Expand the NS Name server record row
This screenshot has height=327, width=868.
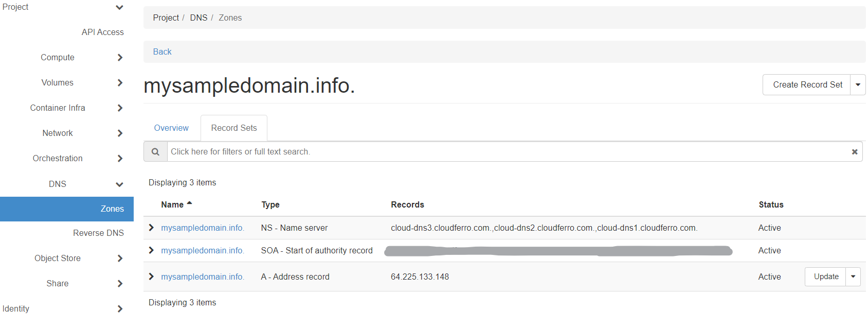151,228
